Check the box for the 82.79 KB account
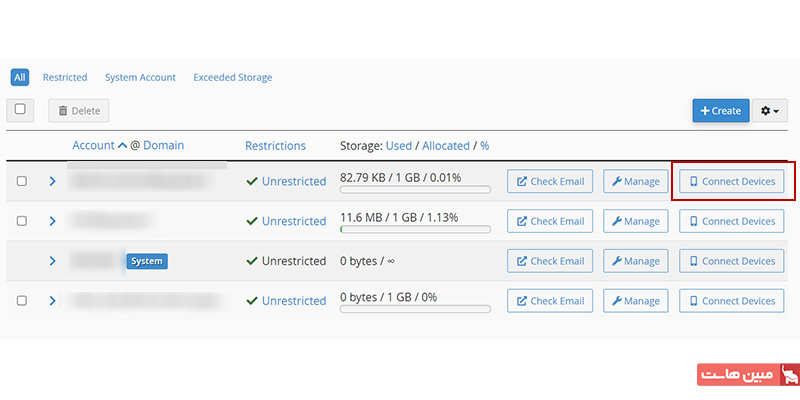This screenshot has width=800, height=400. click(x=21, y=181)
